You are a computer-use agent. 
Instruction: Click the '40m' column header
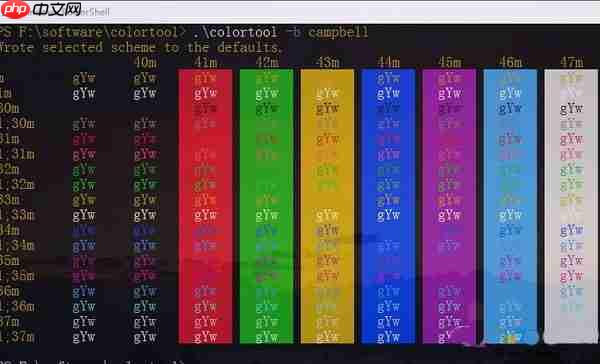click(x=145, y=62)
